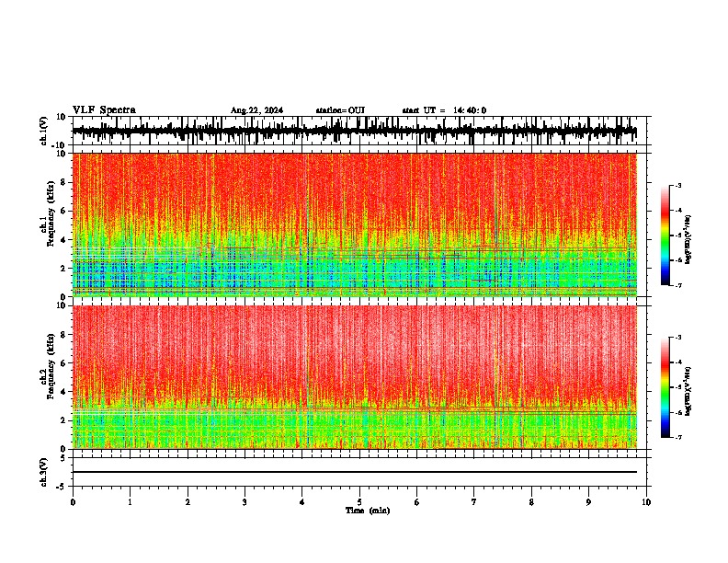Click the "4" kHz tick on ch.1 spectrogram axis
The image size is (728, 563).
click(x=63, y=240)
